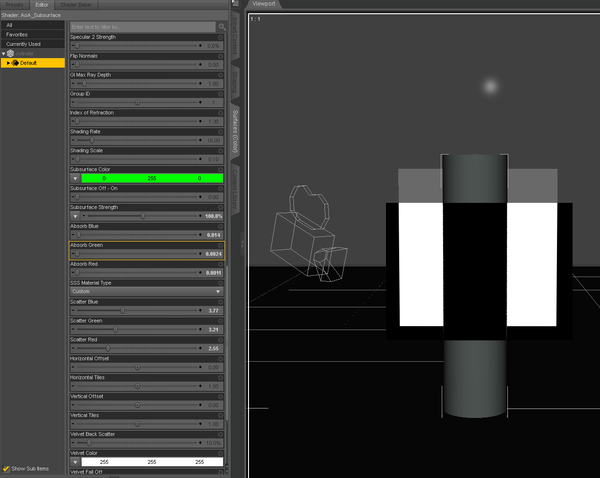Open settings gear for Absorb Blue
Image resolution: width=600 pixels, height=478 pixels.
tap(220, 226)
